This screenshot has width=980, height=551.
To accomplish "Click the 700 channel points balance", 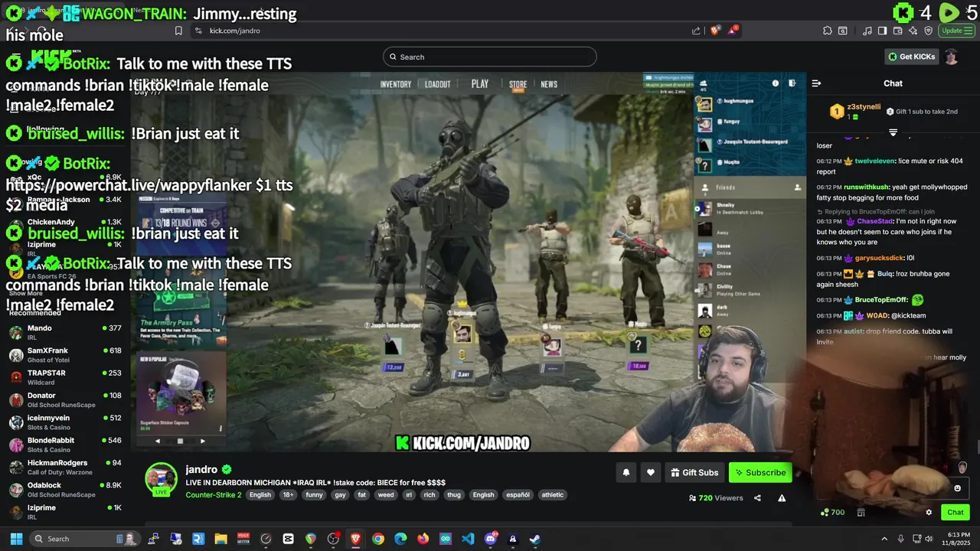I will click(x=832, y=513).
